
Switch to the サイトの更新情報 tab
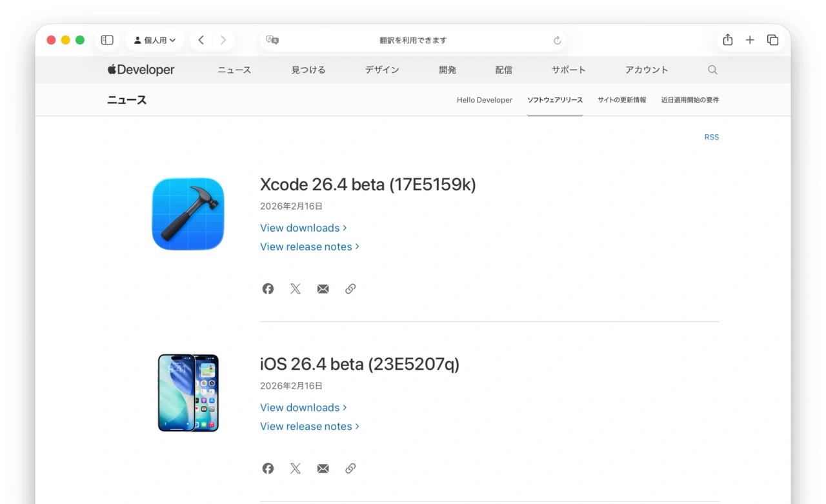coord(621,100)
